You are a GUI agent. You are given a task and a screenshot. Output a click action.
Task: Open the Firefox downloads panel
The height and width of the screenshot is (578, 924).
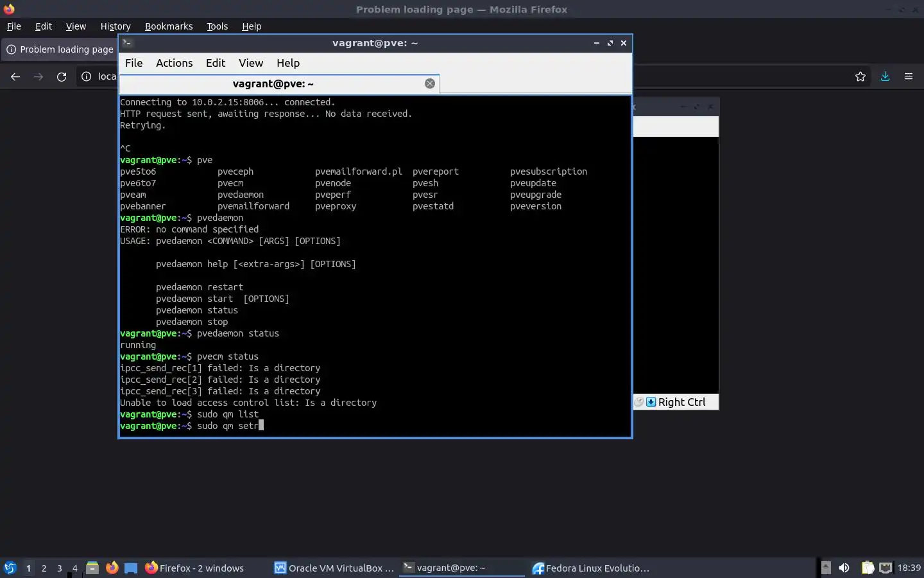[x=885, y=76]
